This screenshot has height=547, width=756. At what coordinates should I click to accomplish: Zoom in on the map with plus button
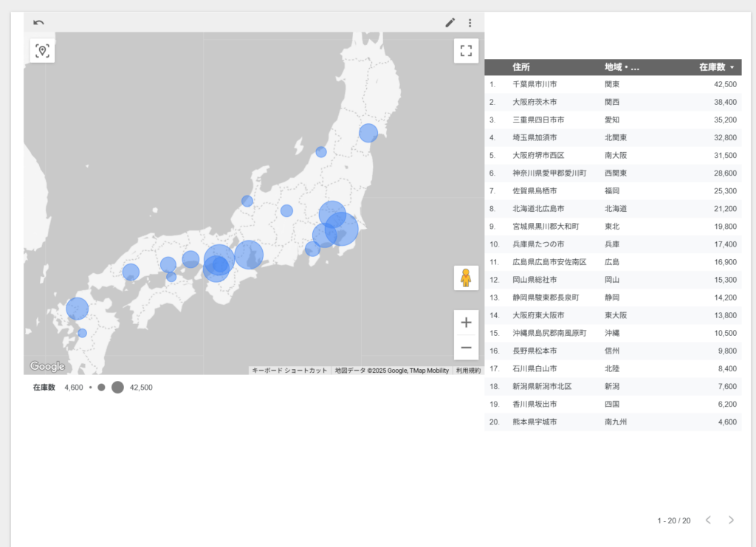tap(466, 323)
